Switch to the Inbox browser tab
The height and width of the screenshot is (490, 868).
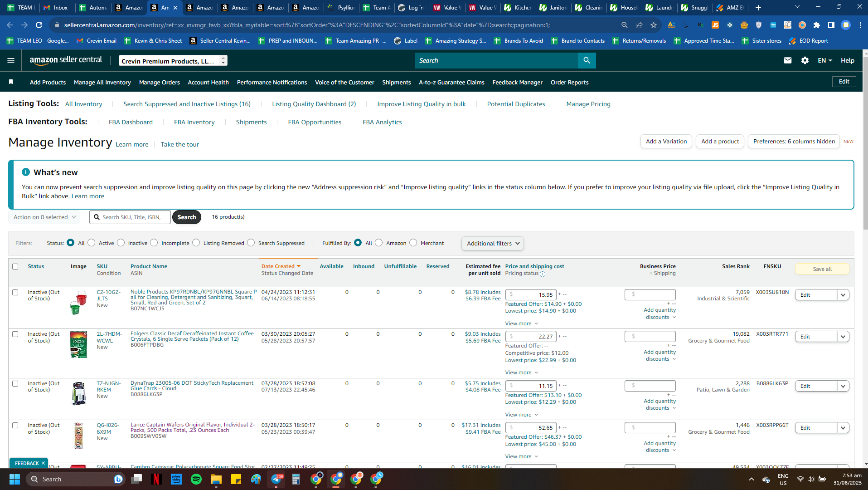57,8
